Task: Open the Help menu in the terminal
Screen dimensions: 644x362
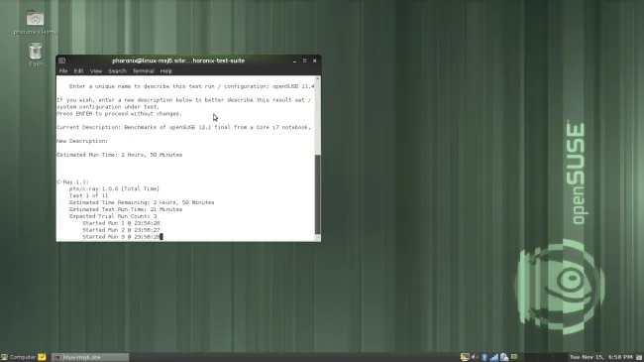Action: point(166,71)
